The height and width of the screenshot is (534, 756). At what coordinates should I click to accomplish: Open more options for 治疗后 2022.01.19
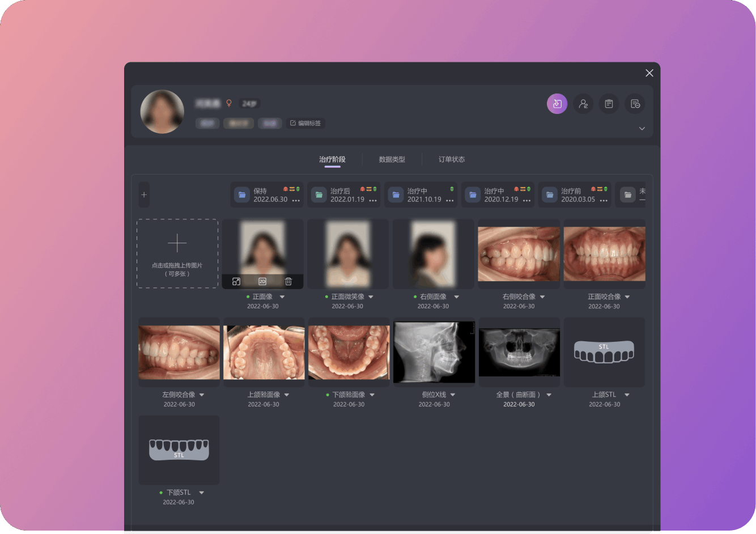pyautogui.click(x=373, y=201)
